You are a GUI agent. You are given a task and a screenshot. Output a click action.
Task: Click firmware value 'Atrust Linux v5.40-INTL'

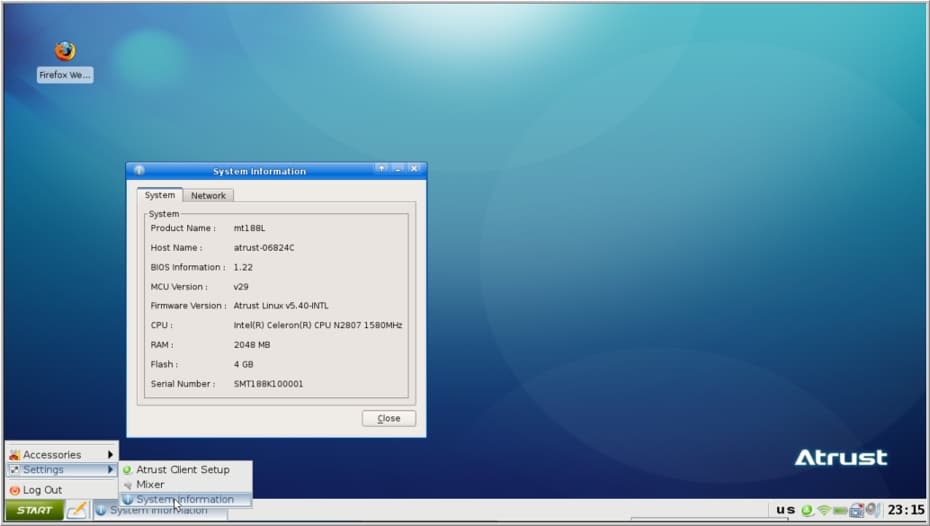[281, 305]
